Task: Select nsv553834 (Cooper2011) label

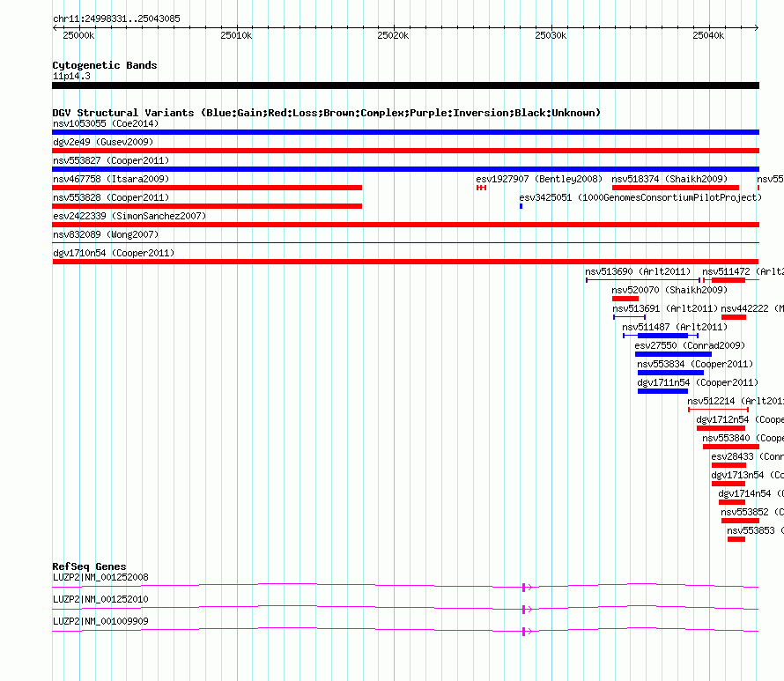Action: coord(695,364)
